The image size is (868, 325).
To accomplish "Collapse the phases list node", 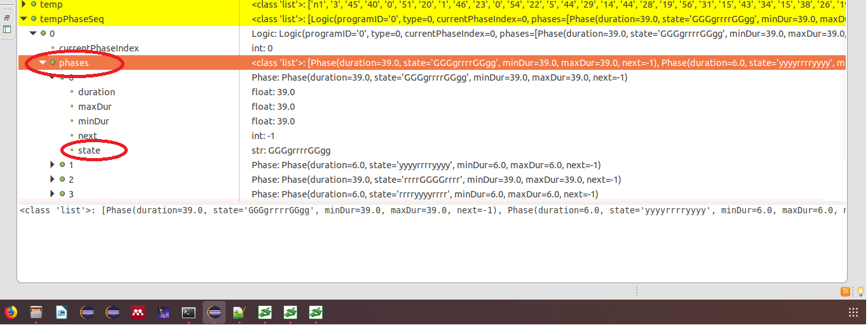I will tap(43, 63).
